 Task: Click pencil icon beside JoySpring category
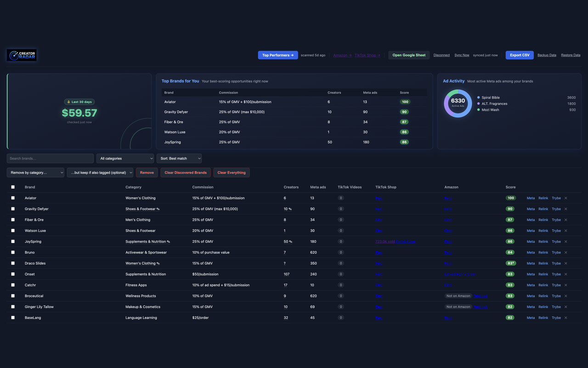coord(169,241)
